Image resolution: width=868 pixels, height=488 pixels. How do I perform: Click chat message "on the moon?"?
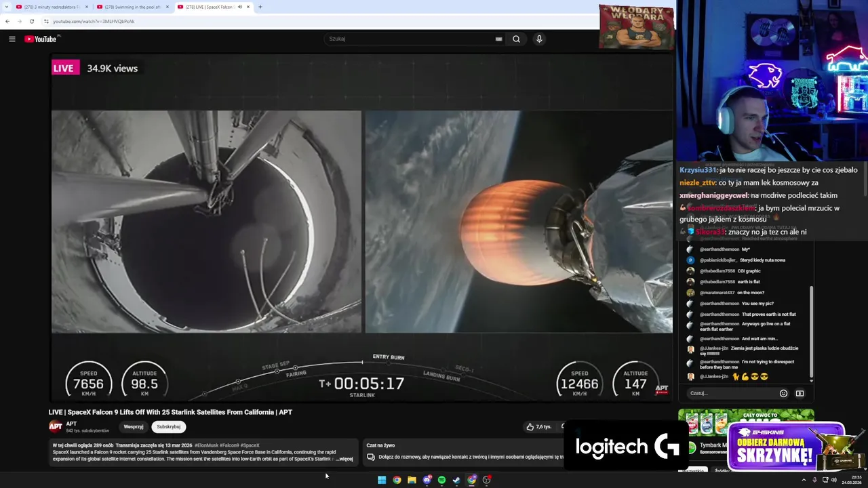coord(751,292)
